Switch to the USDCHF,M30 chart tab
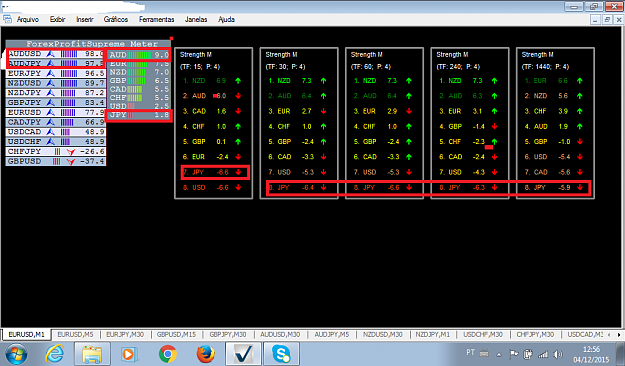625x366 pixels. pyautogui.click(x=483, y=335)
